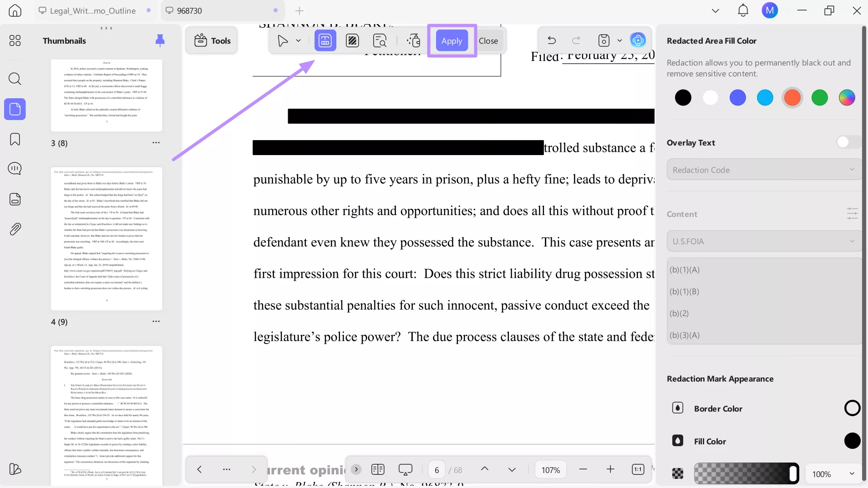Open the Bookmarks panel
The height and width of the screenshot is (488, 868).
[x=15, y=139]
